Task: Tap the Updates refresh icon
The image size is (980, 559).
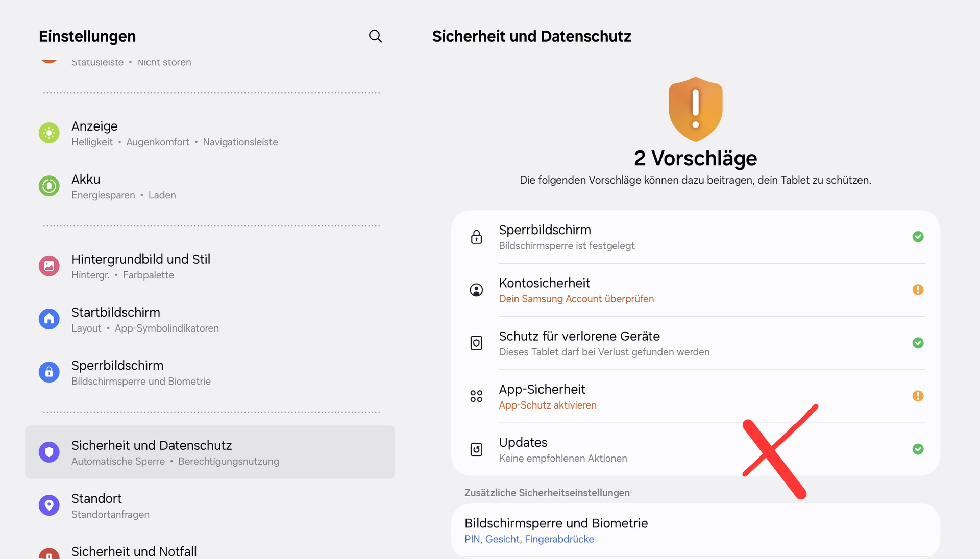Action: coord(476,449)
